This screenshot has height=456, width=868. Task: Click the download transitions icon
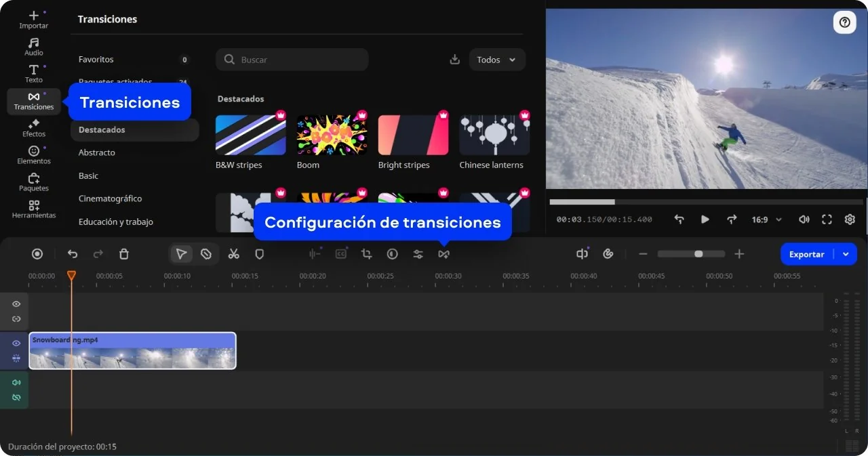(454, 60)
